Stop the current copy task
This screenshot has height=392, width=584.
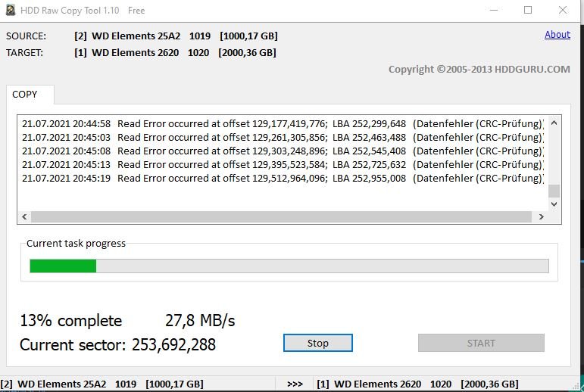coord(317,343)
